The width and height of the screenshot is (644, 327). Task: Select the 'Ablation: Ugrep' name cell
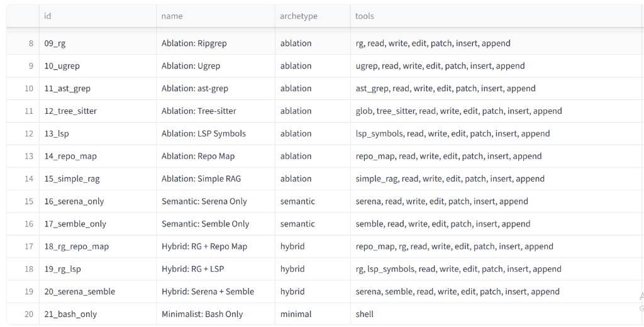(216, 66)
